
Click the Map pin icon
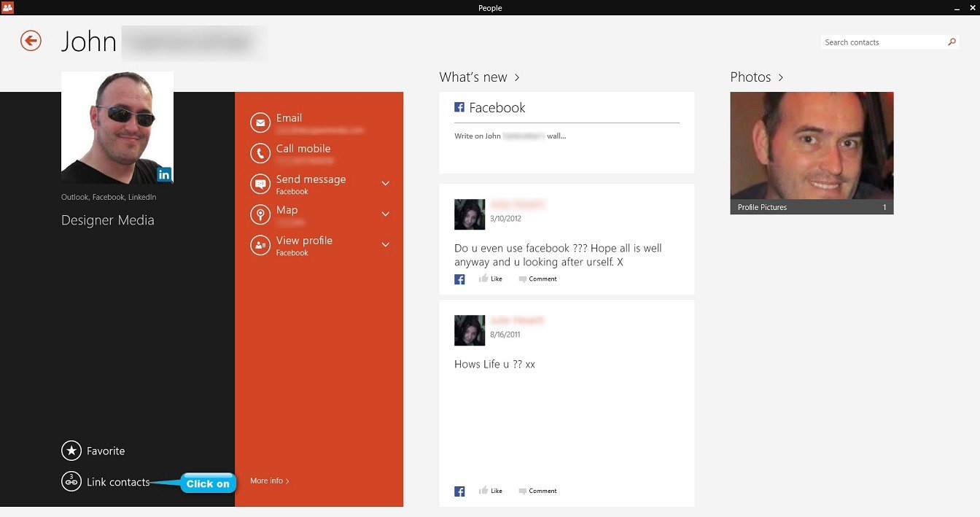coord(260,214)
